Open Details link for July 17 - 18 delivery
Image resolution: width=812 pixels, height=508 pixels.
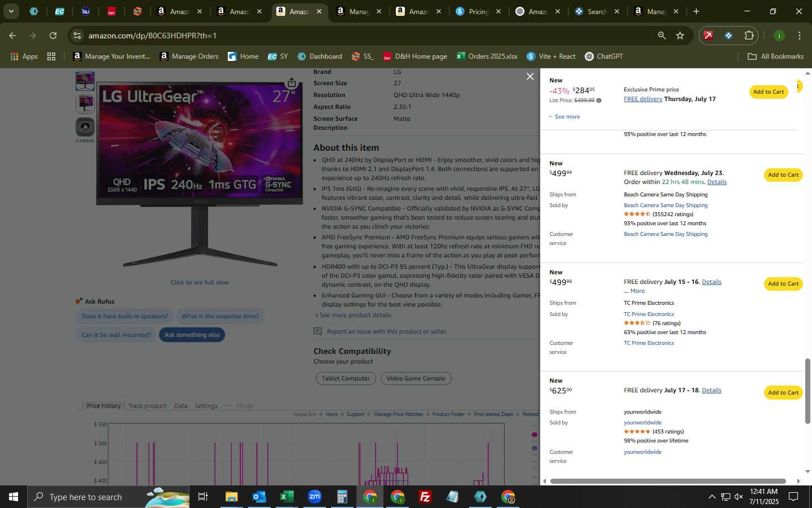click(x=712, y=390)
